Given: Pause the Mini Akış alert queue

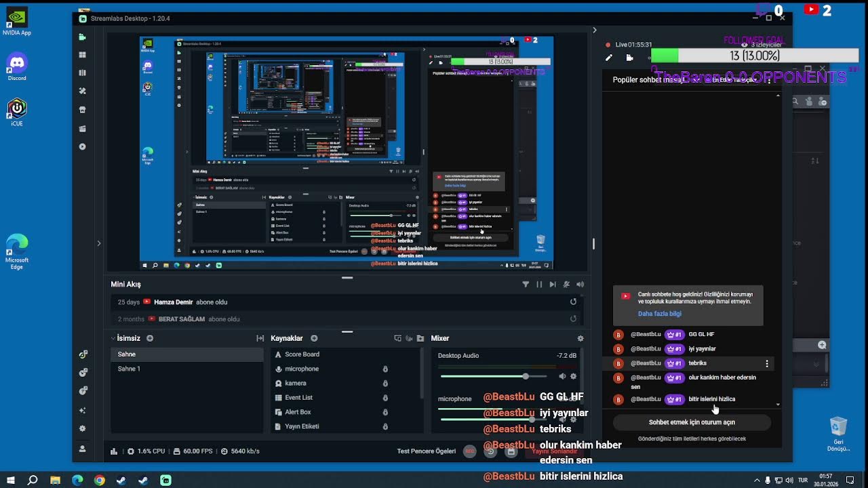Looking at the screenshot, I should pos(539,285).
